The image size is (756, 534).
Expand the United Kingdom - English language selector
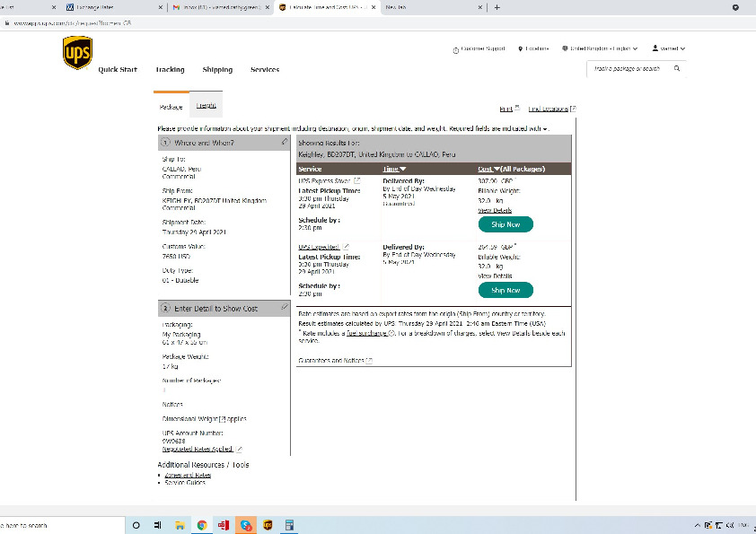point(599,48)
